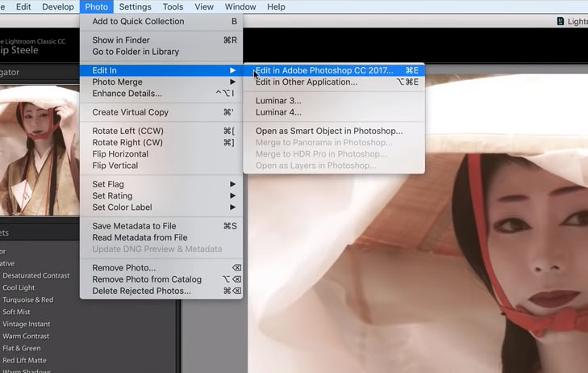This screenshot has width=588, height=373.
Task: Open the Help menu
Action: 276,6
